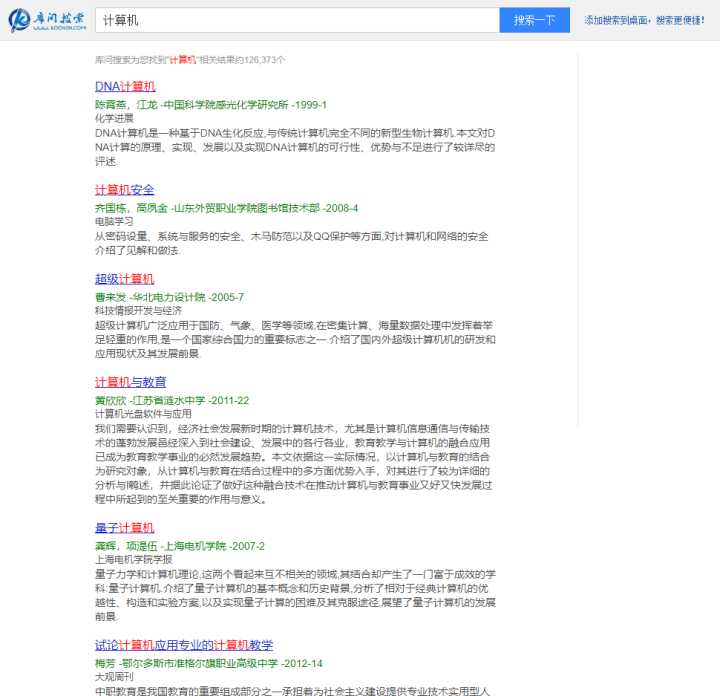Open the 超级计算机 result title
Image resolution: width=720 pixels, height=696 pixels.
click(x=125, y=279)
